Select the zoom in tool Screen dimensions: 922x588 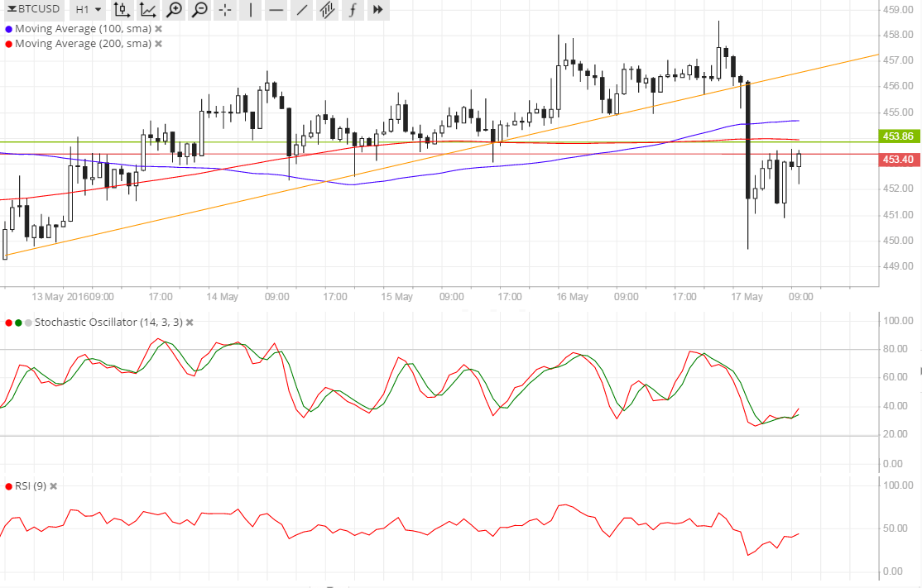click(x=174, y=11)
